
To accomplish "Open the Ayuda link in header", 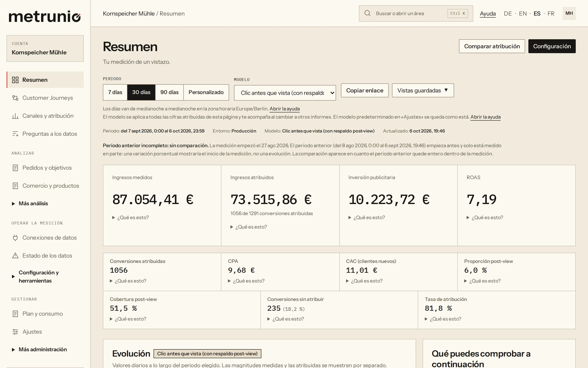I will pos(488,14).
